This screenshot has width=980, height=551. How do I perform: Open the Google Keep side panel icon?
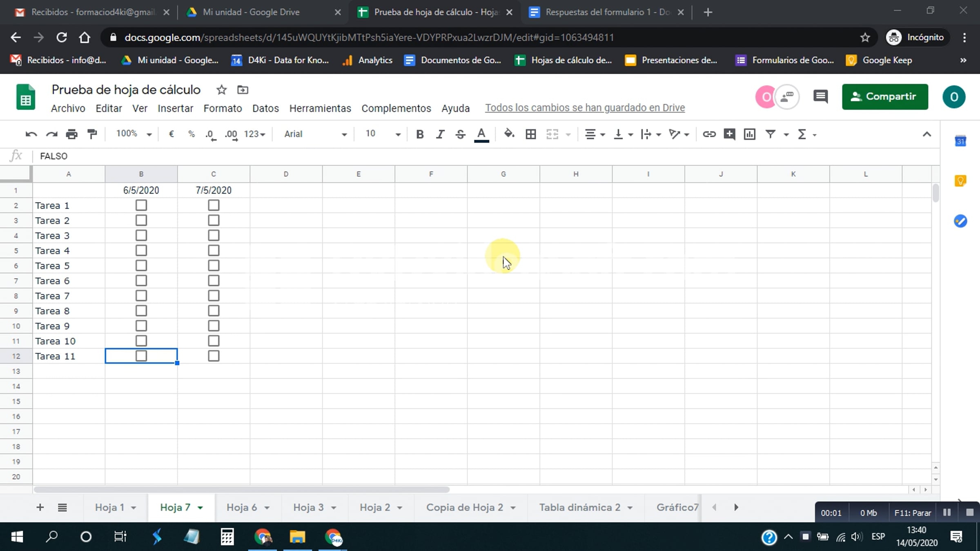pos(960,181)
